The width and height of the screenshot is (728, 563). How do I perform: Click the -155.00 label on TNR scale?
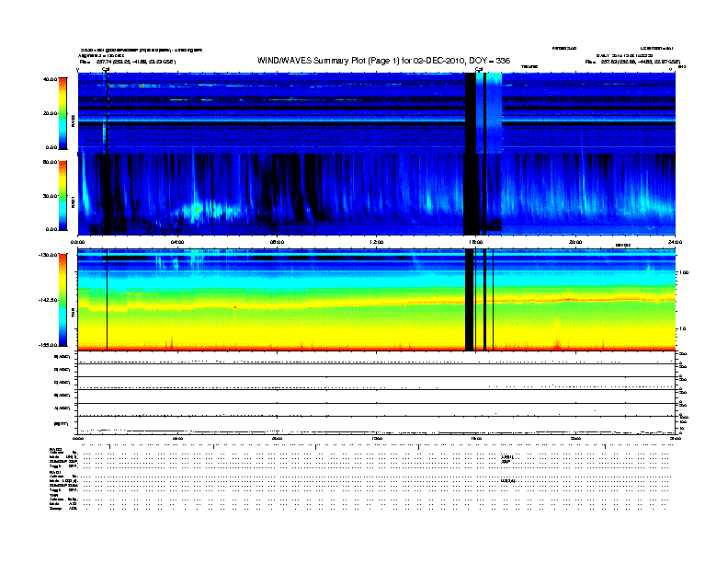pyautogui.click(x=48, y=345)
